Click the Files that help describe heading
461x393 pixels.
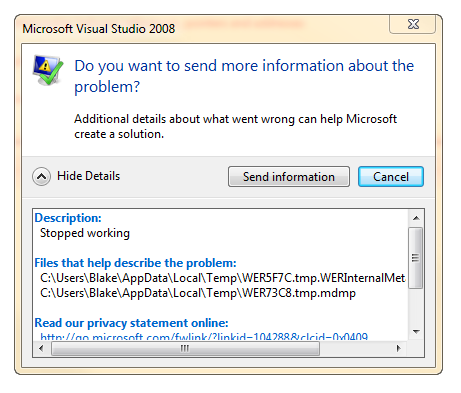(x=135, y=263)
